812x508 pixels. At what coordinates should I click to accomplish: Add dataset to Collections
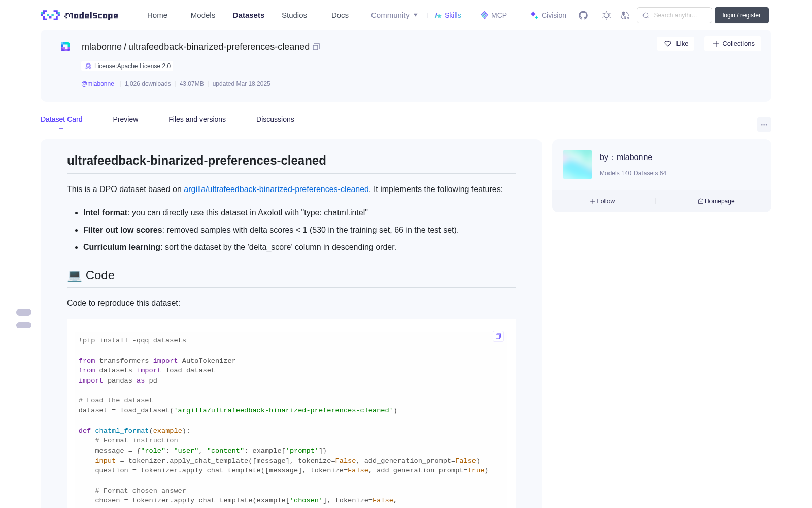[733, 44]
